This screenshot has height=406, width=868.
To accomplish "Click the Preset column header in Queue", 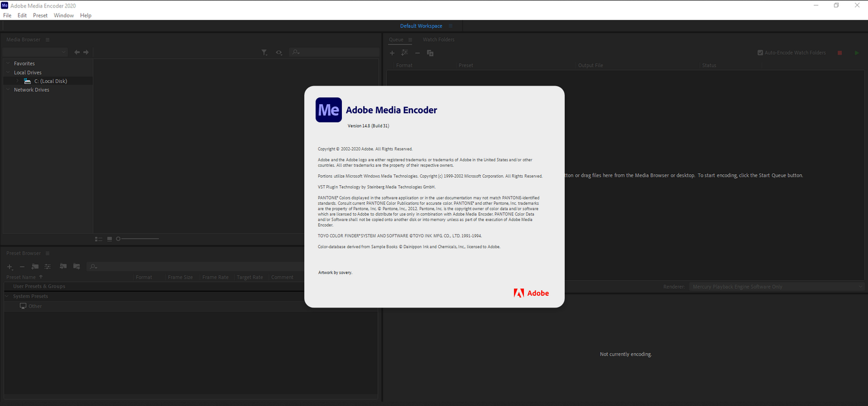I will click(x=466, y=65).
